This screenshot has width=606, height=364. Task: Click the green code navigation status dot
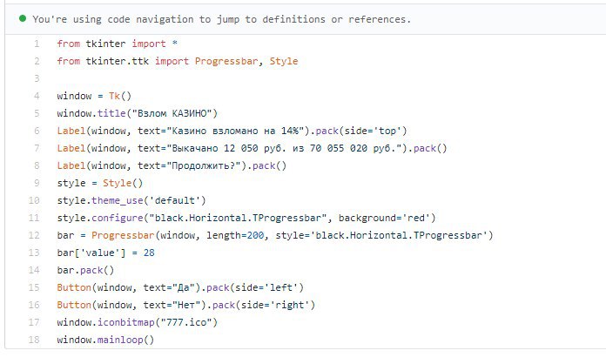(23, 18)
